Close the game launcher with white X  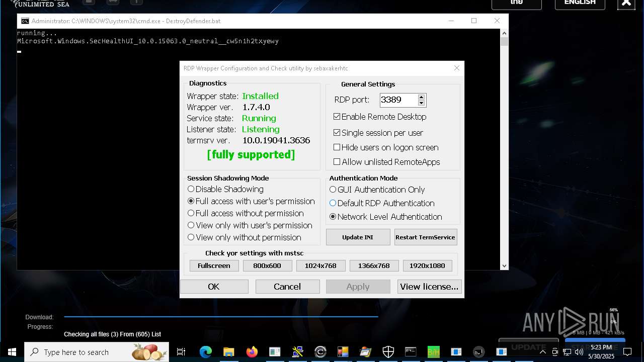626,3
